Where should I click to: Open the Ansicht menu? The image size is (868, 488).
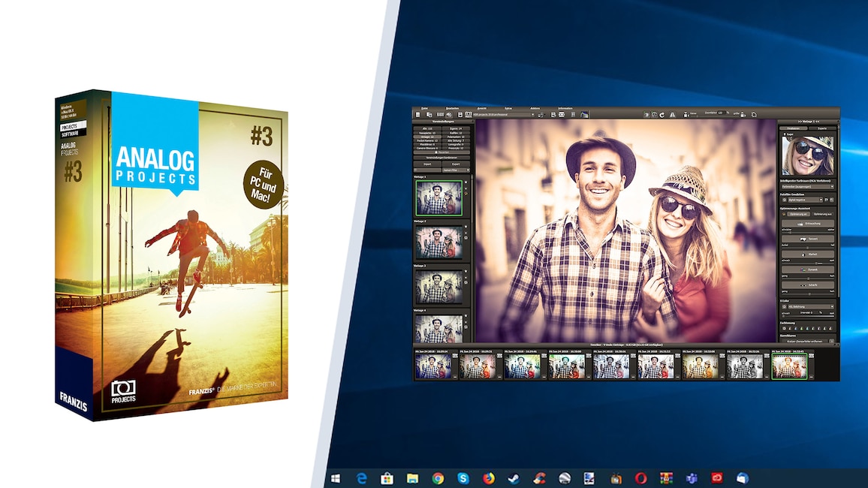(x=482, y=108)
